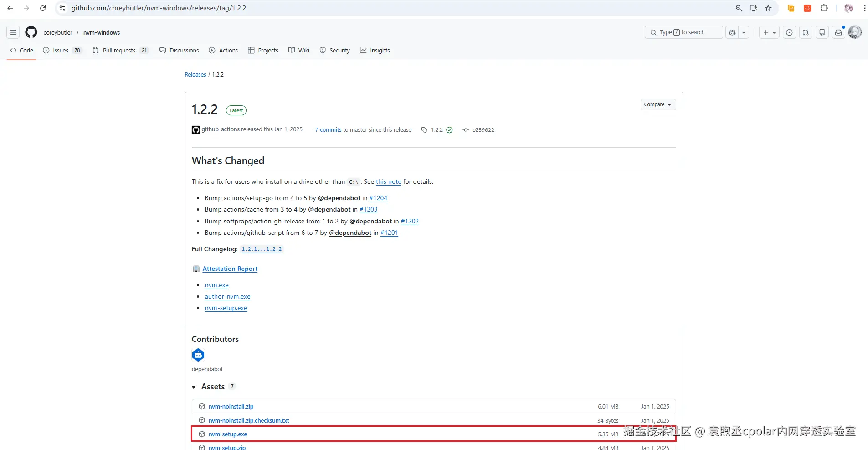Open the browser profile avatar
Screen dimensions: 868x450
848,8
